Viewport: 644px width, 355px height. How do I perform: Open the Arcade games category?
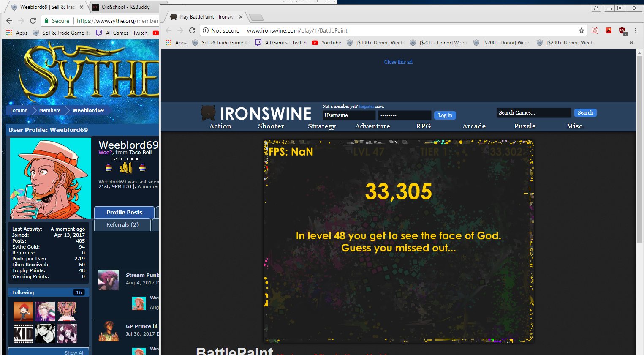[x=474, y=126]
